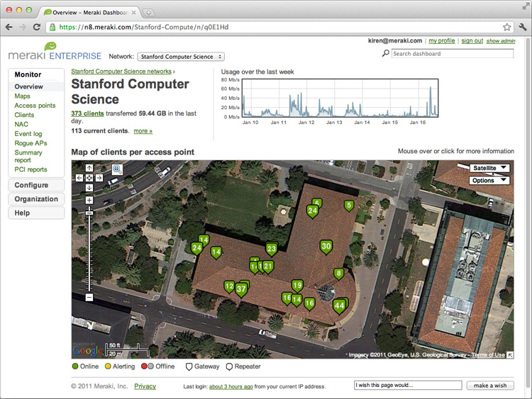The image size is (532, 399).
Task: Open Maps in the Monitor menu
Action: 23,96
